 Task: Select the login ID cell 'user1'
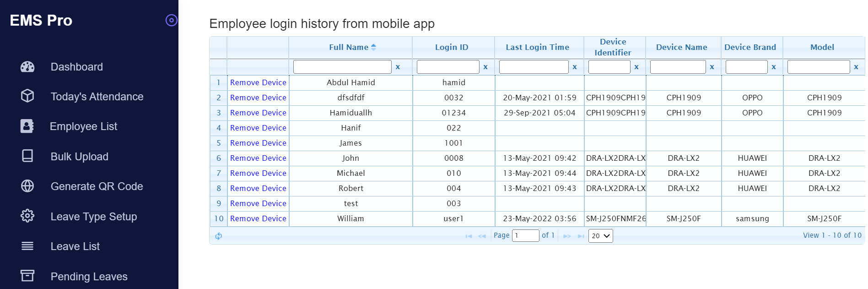point(453,219)
